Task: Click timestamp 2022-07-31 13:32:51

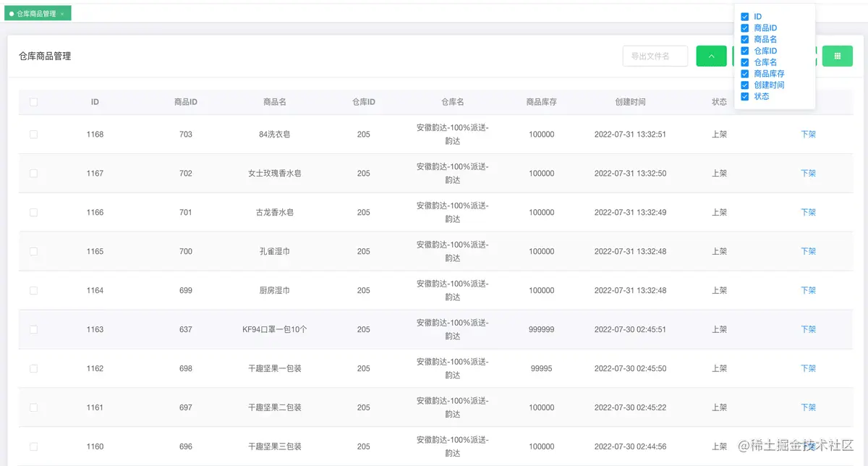Action: tap(631, 135)
